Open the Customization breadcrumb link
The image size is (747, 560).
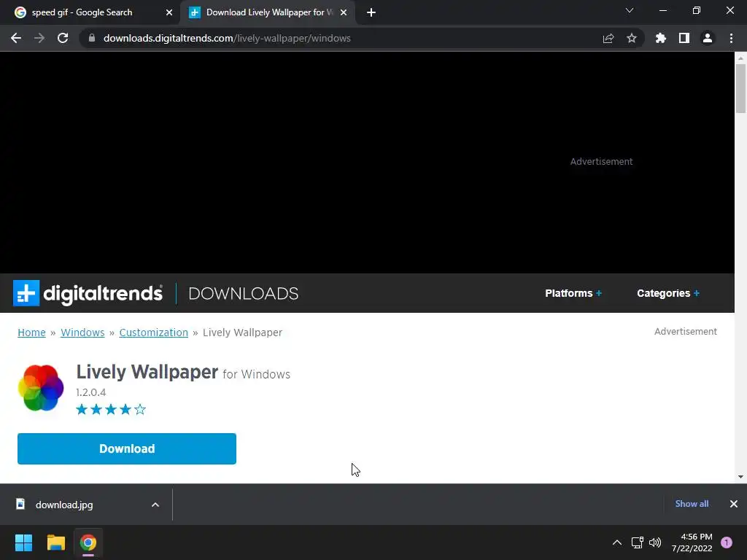[x=153, y=332]
